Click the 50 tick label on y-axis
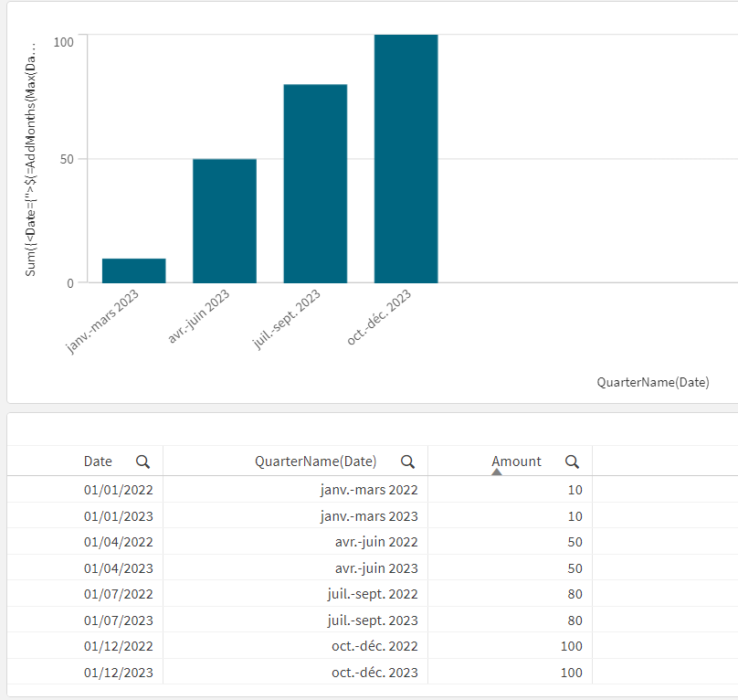738x700 pixels. 67,159
